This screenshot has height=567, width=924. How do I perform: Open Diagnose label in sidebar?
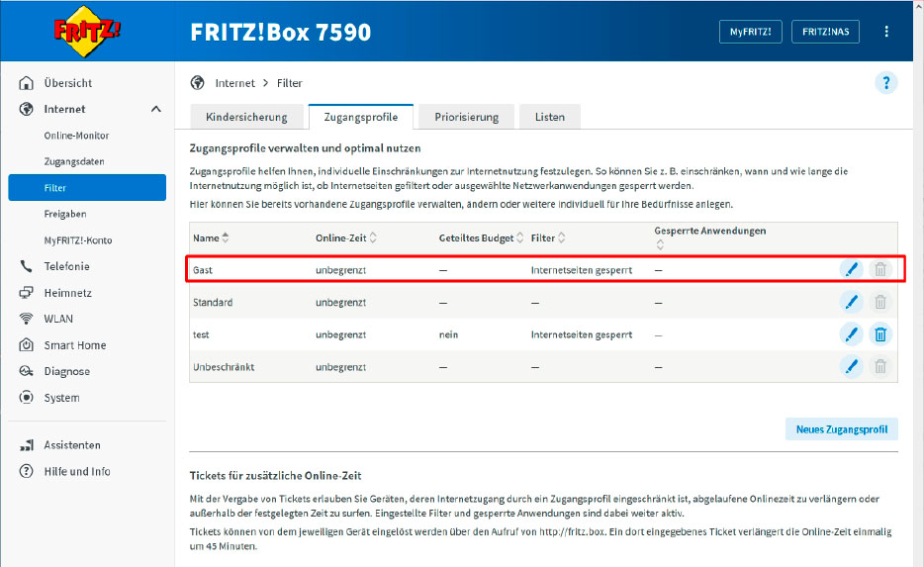point(66,371)
